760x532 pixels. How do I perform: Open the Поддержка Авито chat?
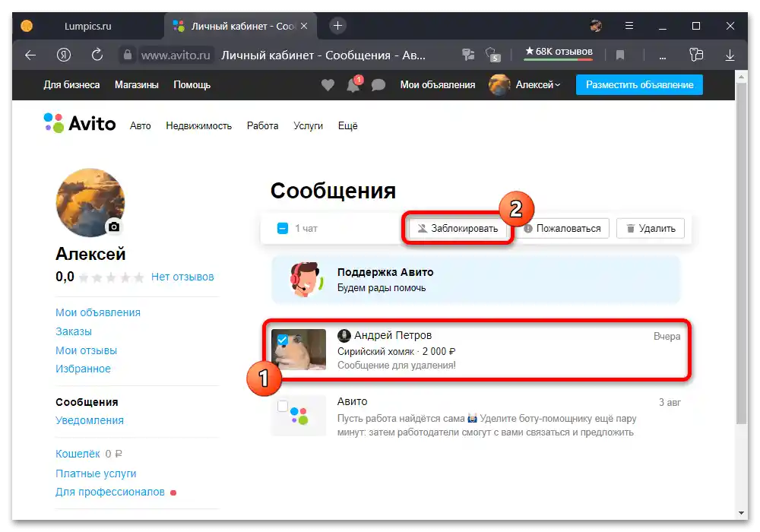click(476, 280)
